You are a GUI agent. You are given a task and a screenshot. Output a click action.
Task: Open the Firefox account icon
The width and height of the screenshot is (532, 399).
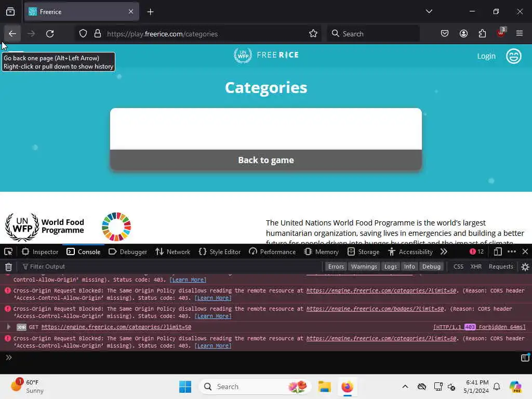coord(463,34)
